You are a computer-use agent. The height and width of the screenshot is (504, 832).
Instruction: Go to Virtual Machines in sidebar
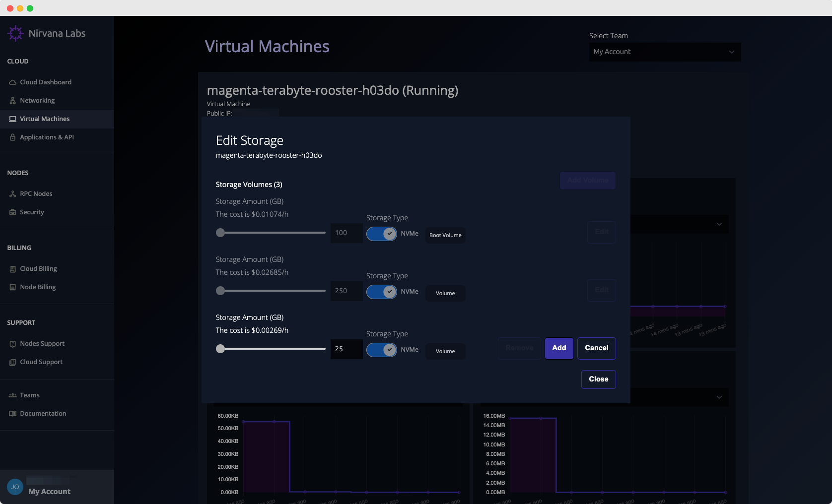[45, 119]
